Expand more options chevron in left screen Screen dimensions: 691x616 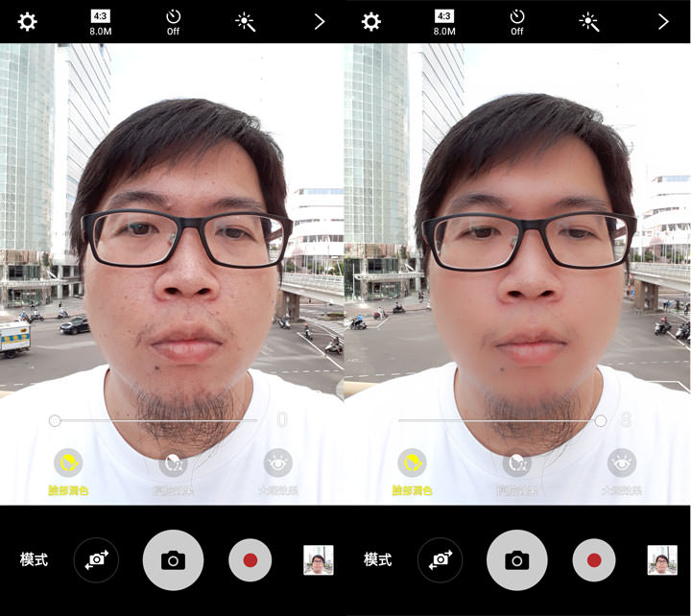coord(320,21)
